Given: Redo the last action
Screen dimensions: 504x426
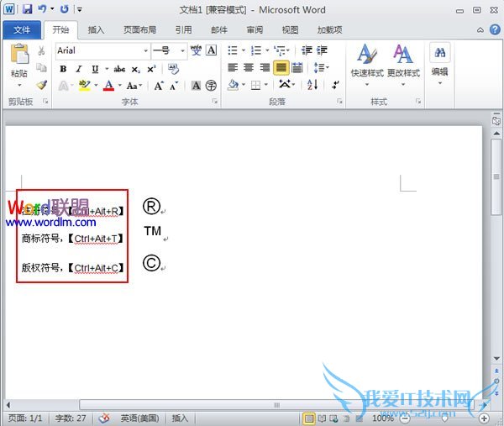Looking at the screenshot, I should [65, 9].
